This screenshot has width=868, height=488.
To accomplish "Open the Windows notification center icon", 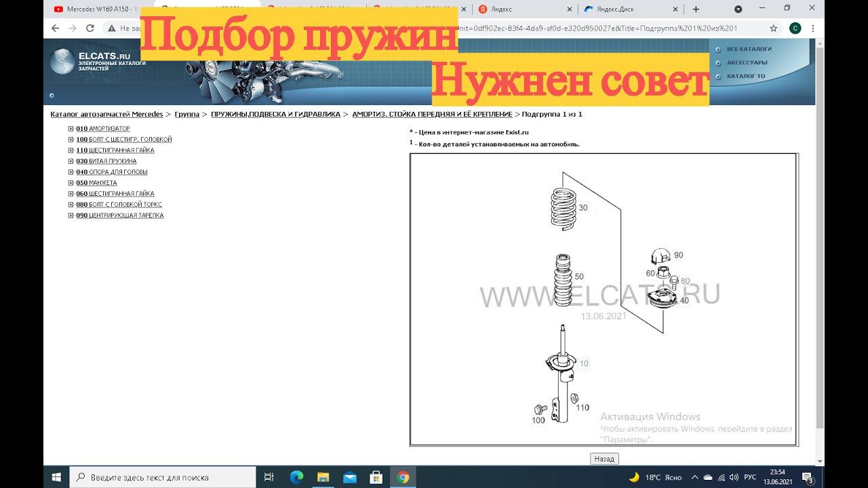I will coord(808,477).
